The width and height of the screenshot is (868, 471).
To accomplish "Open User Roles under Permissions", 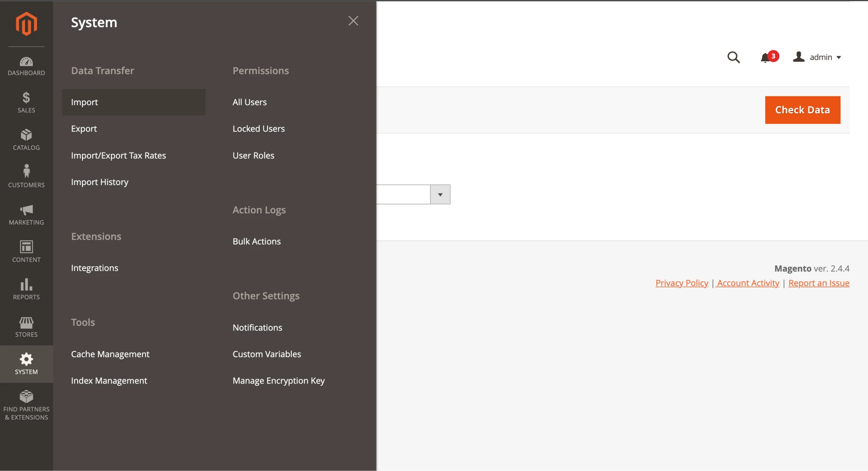I will 253,156.
